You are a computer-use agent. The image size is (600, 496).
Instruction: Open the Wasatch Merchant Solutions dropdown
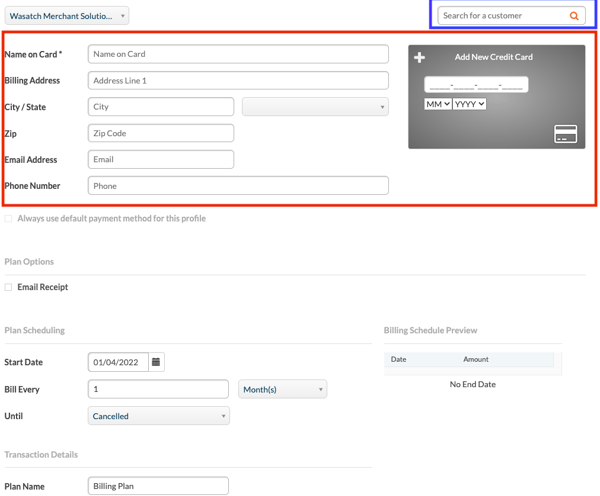pos(67,16)
